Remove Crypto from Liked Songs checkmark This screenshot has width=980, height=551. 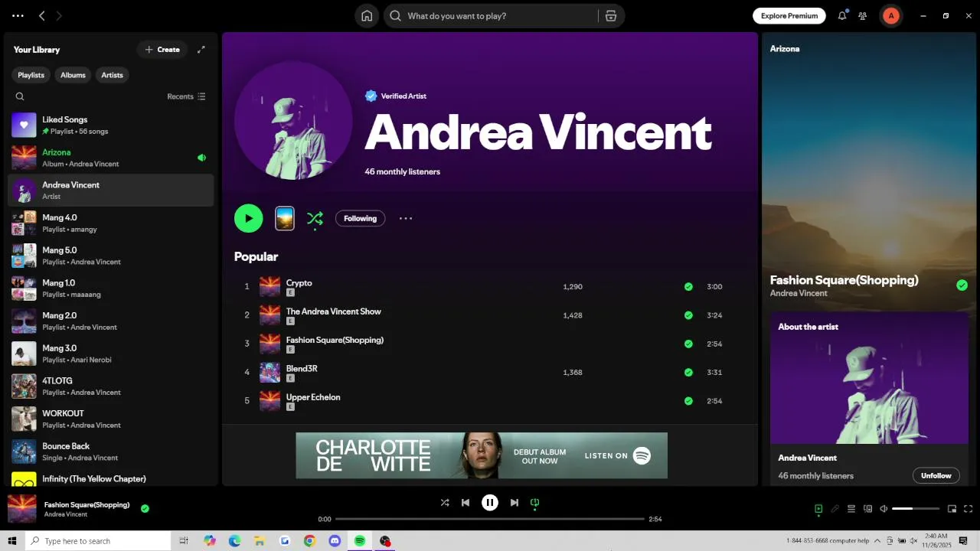pyautogui.click(x=688, y=287)
